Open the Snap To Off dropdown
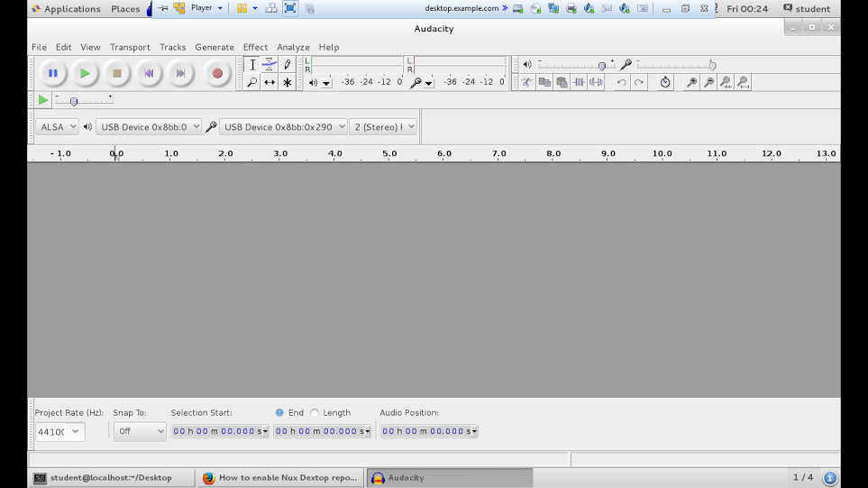The width and height of the screenshot is (868, 488). 140,431
